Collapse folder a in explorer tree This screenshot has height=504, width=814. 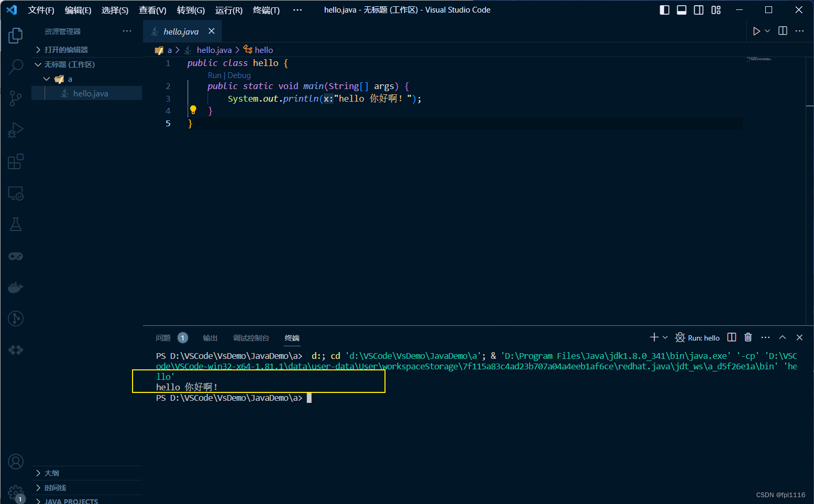coord(86,79)
